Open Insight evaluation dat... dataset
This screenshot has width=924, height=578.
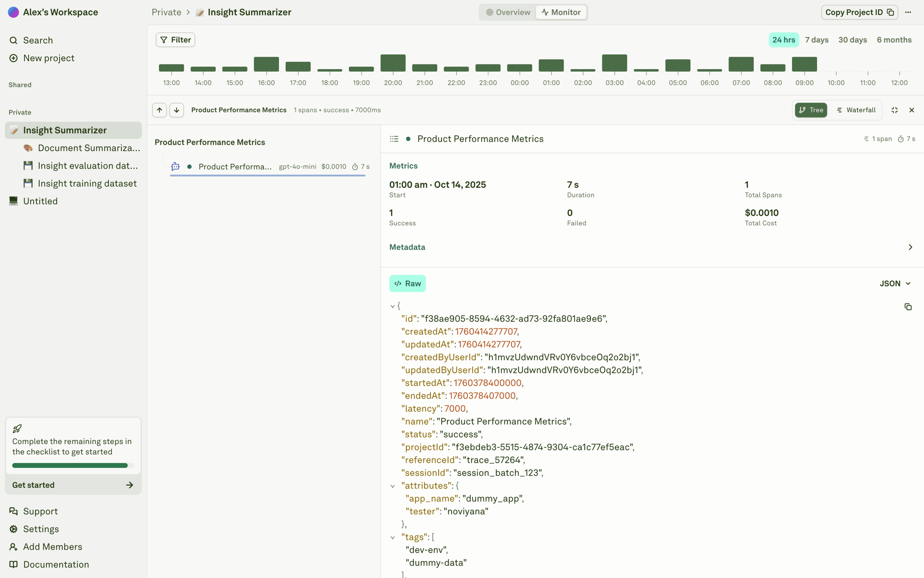pyautogui.click(x=81, y=166)
